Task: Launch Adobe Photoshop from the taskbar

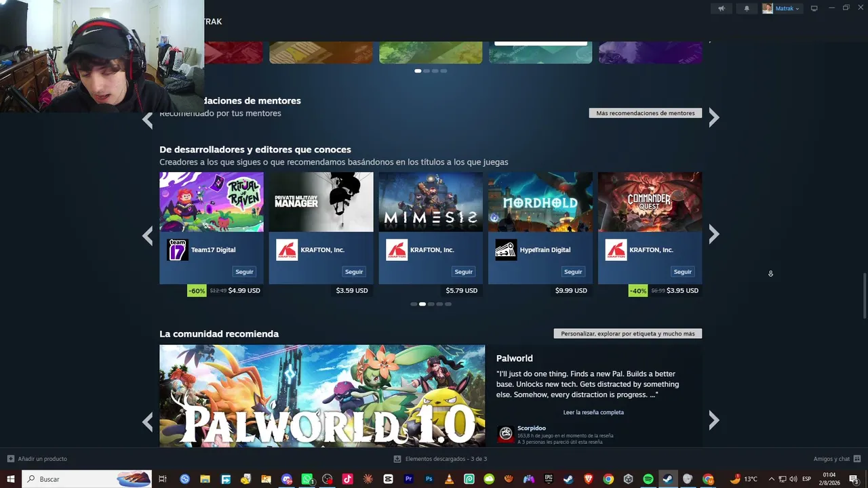Action: click(429, 479)
